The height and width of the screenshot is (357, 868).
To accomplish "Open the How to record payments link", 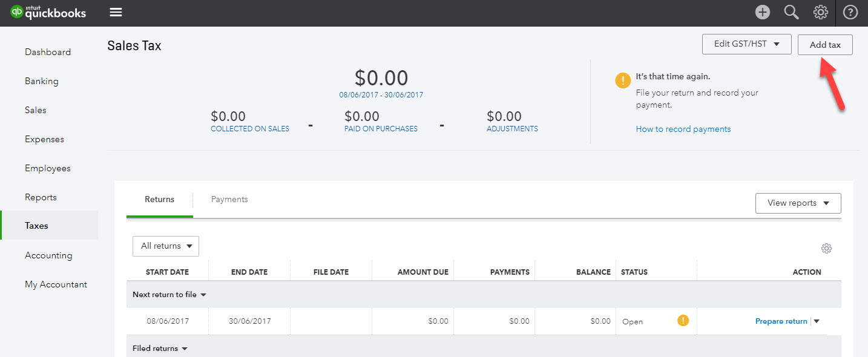I will click(x=683, y=128).
